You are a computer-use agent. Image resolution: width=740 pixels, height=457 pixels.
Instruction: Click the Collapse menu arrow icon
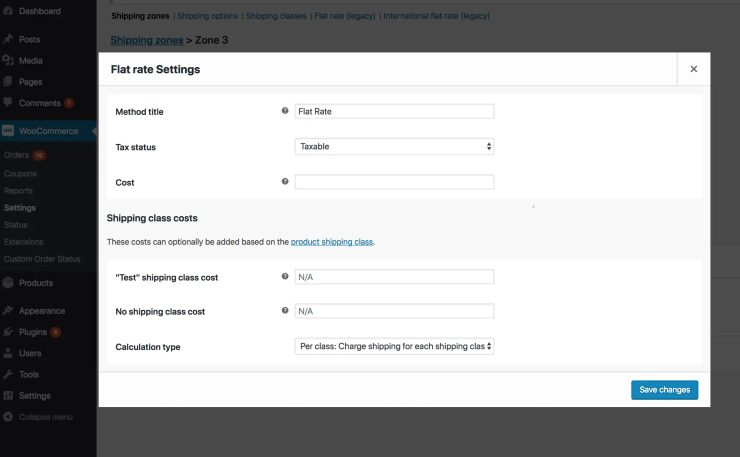click(x=8, y=417)
